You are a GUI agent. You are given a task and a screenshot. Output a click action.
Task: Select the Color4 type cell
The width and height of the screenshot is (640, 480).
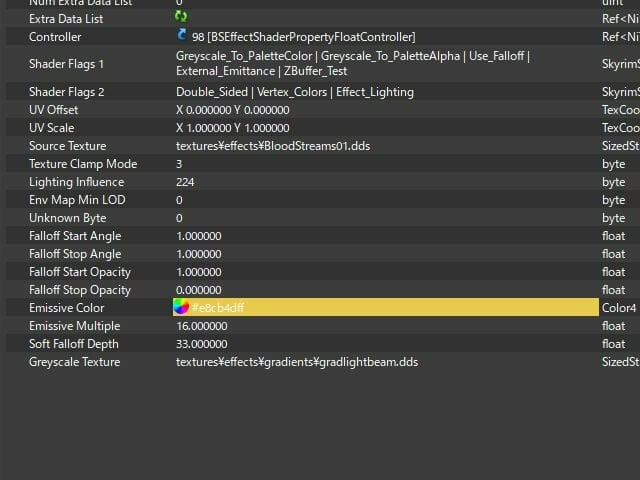619,308
